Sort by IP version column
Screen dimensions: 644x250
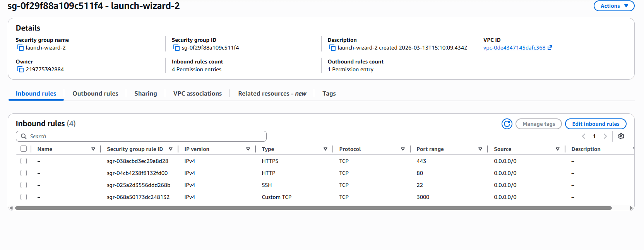coord(248,149)
